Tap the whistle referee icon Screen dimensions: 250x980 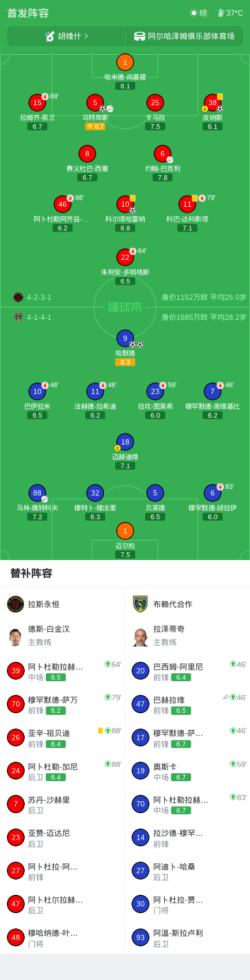tap(50, 36)
